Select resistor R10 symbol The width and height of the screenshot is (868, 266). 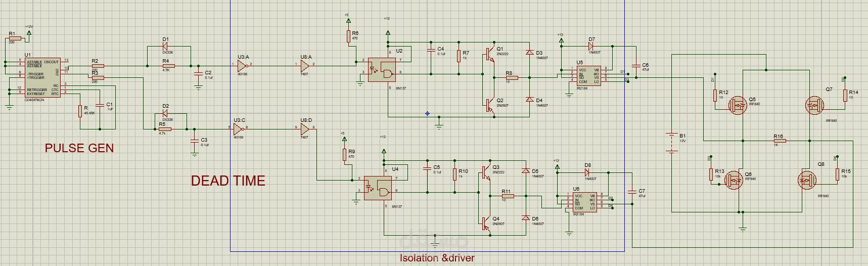tap(455, 174)
